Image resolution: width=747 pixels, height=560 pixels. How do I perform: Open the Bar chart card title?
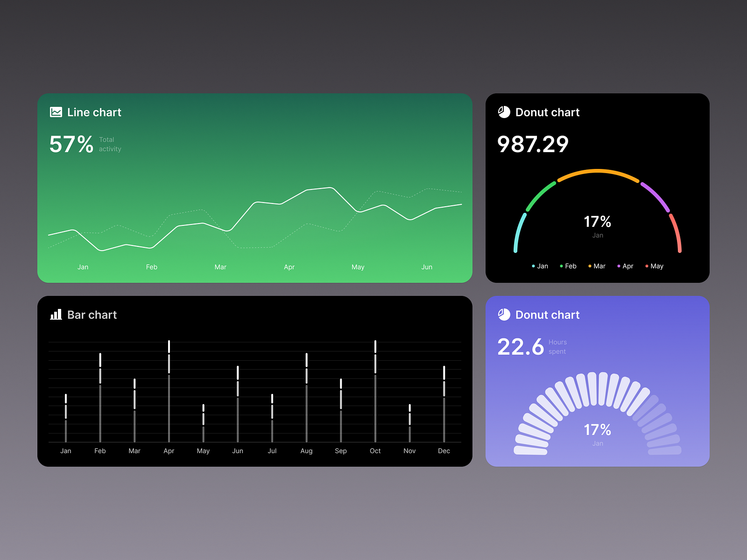[x=92, y=315]
